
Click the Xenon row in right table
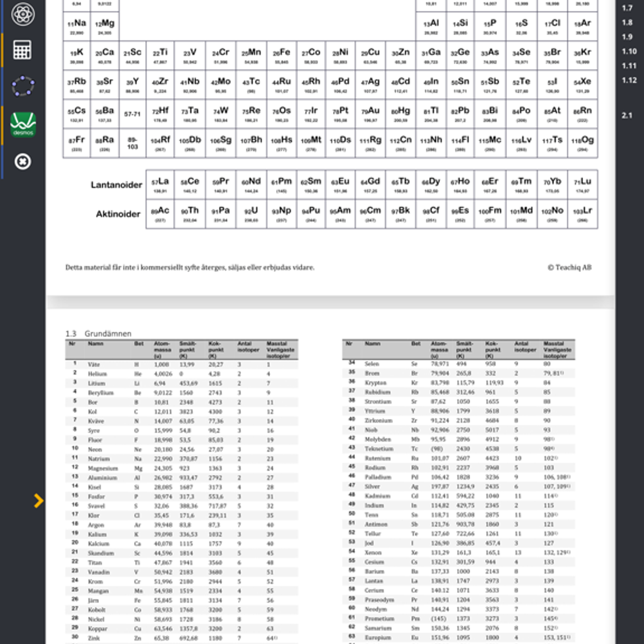point(459,553)
